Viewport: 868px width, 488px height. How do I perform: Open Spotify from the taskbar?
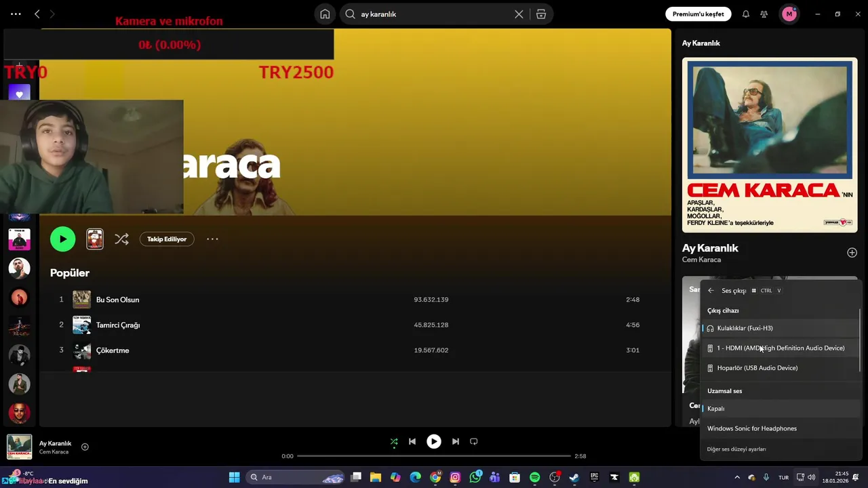pyautogui.click(x=534, y=477)
